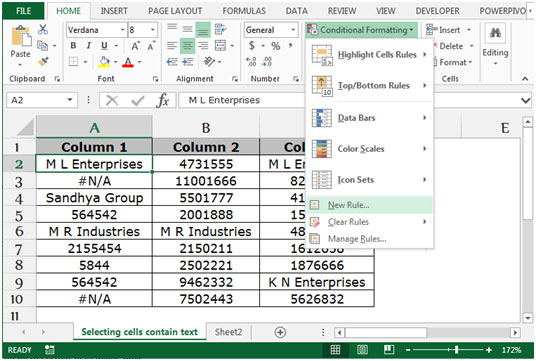Click the Conditional Formatting button
536x361 pixels.
[361, 30]
